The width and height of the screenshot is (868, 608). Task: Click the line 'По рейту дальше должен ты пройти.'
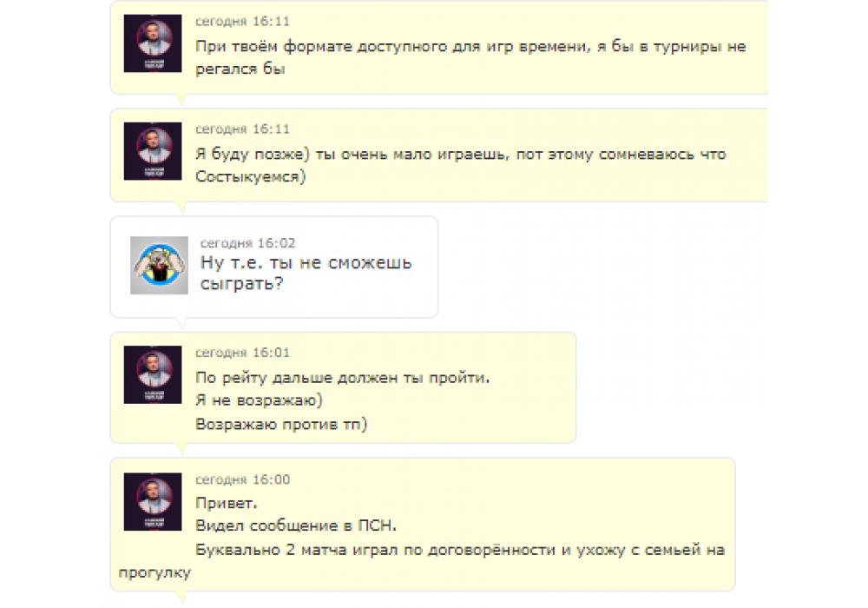pos(343,378)
